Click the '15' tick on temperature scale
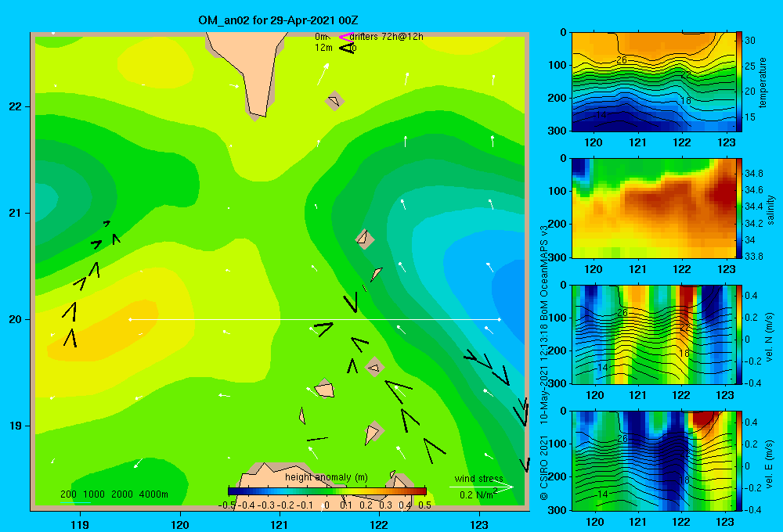The width and height of the screenshot is (783, 532). pyautogui.click(x=750, y=117)
